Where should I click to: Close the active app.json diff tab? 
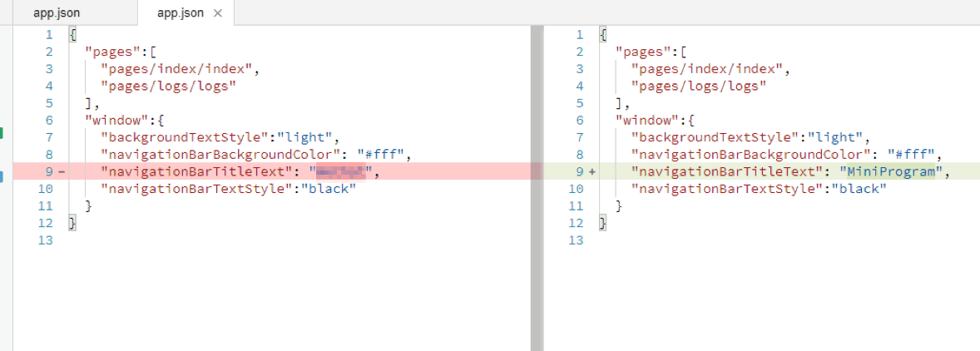click(x=218, y=13)
